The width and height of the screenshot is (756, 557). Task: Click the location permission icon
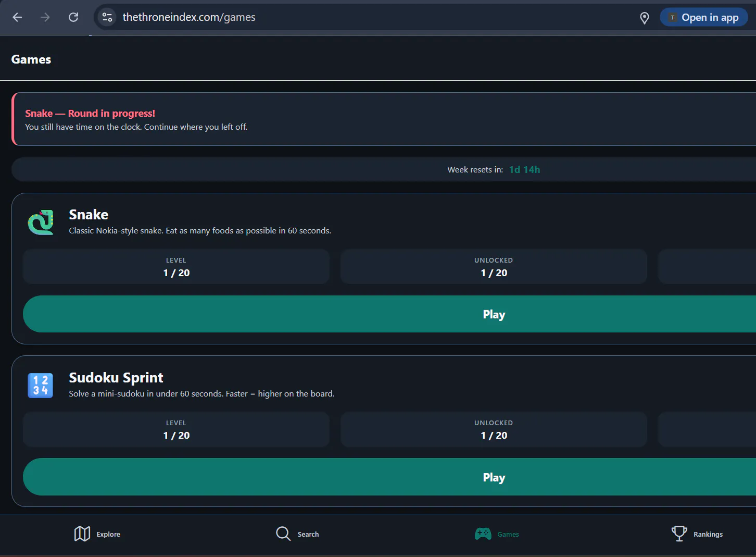coord(645,18)
